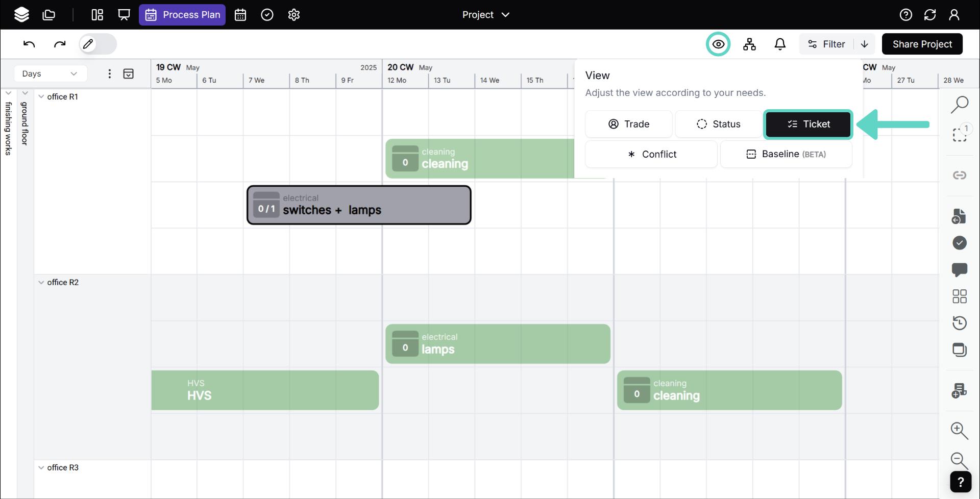Click the zoom in magnifier icon
Viewport: 980px width, 499px height.
(959, 431)
